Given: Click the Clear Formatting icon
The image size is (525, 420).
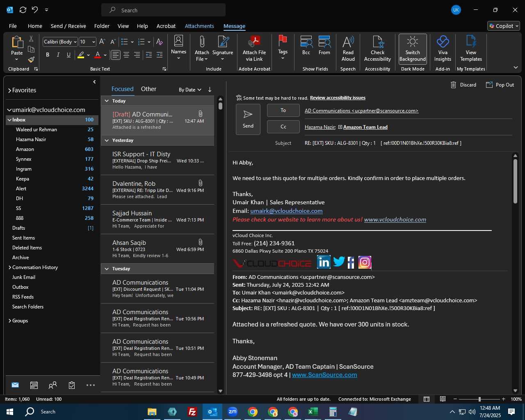Looking at the screenshot, I should (x=160, y=42).
